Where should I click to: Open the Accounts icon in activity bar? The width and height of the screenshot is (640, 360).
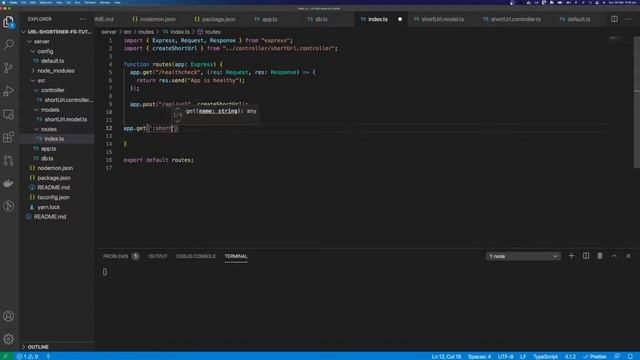point(9,316)
